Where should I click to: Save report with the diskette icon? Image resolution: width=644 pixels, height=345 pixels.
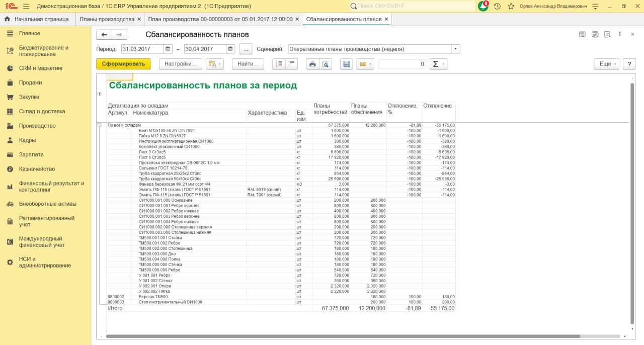[346, 64]
